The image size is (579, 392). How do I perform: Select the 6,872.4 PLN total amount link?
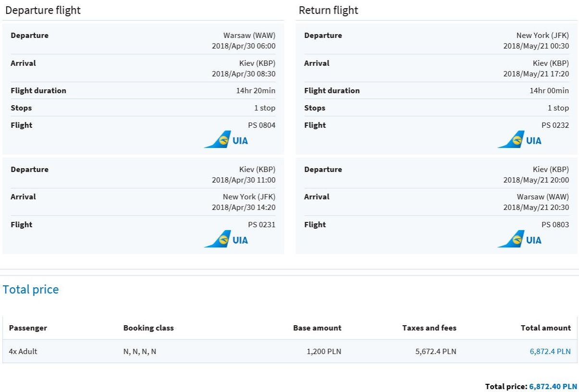[550, 351]
